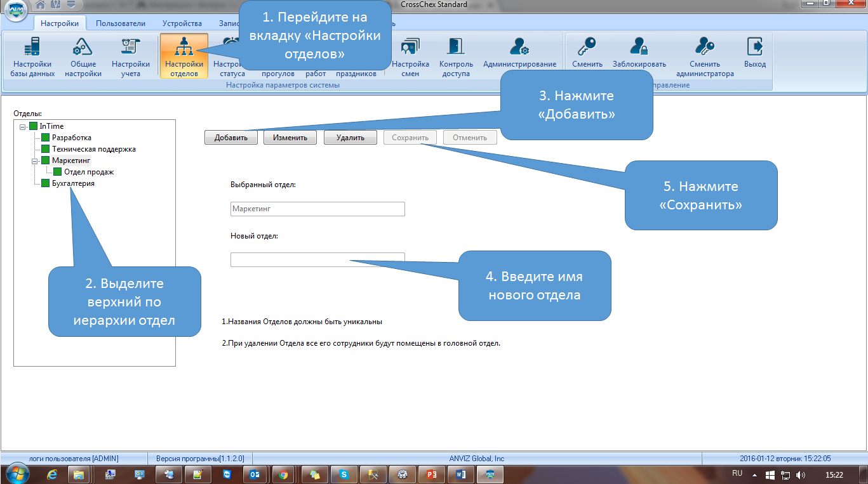Click the Сохранить button
The image size is (868, 484).
point(410,138)
